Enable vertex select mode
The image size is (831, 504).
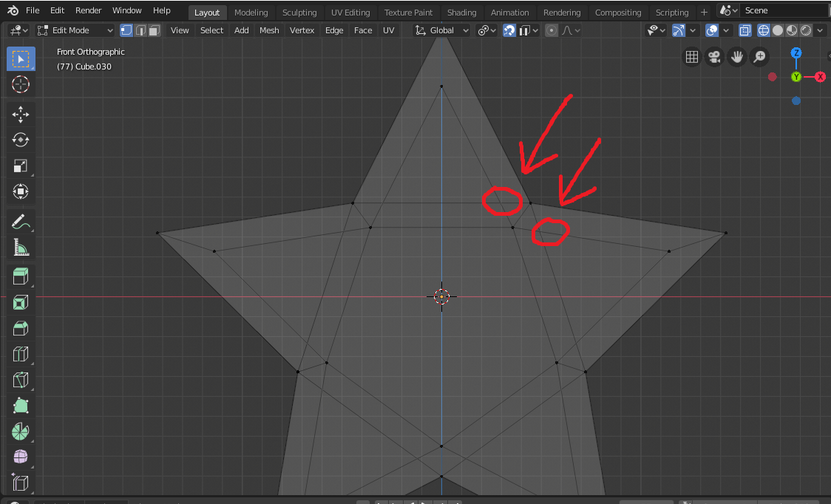pos(126,30)
